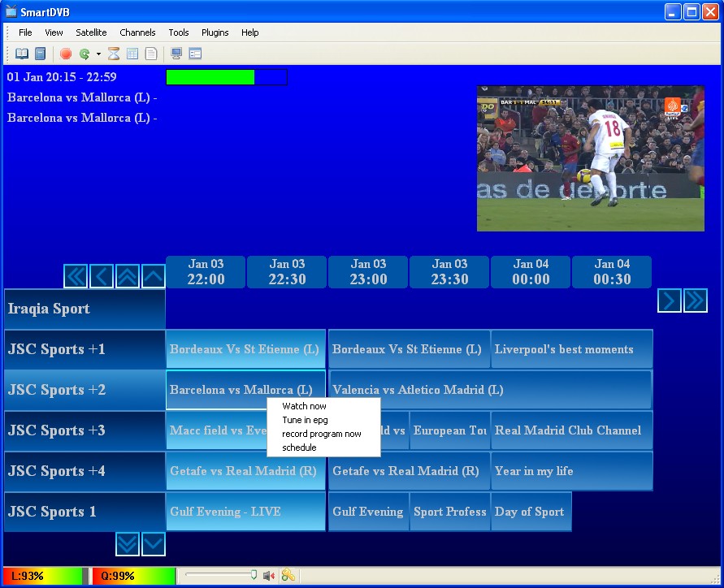Image resolution: width=724 pixels, height=588 pixels.
Task: Start recording with the red record button
Action: tap(66, 54)
